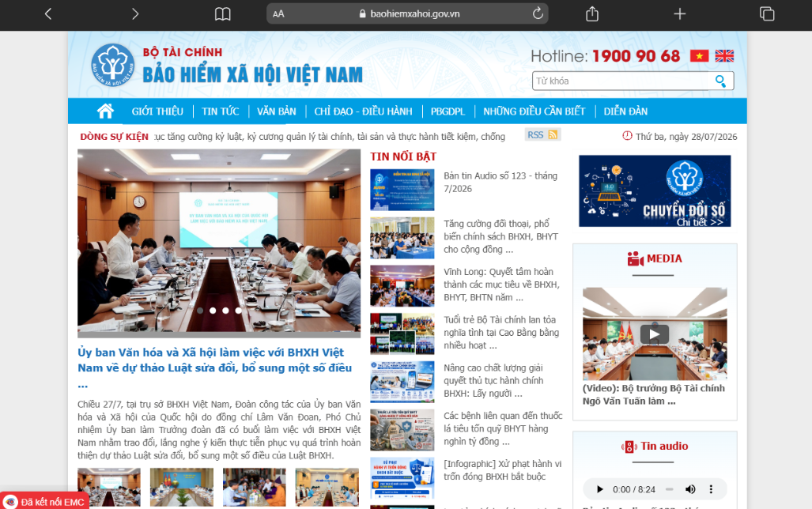The height and width of the screenshot is (509, 812).
Task: Play the media video thumbnail
Action: pyautogui.click(x=655, y=334)
